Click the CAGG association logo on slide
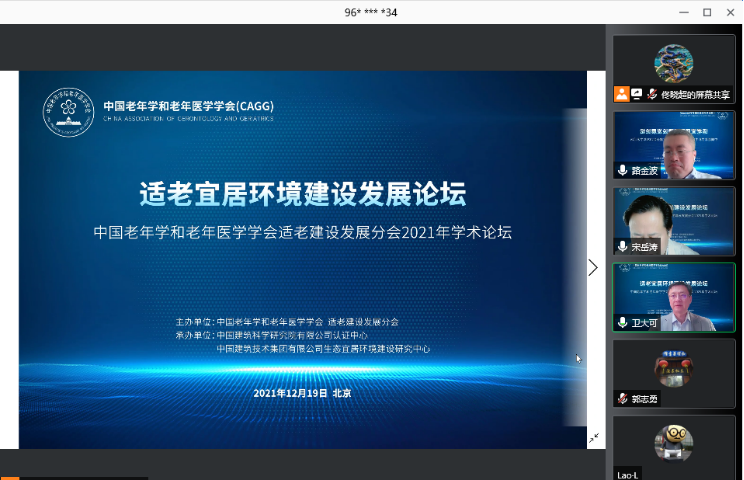 point(67,113)
